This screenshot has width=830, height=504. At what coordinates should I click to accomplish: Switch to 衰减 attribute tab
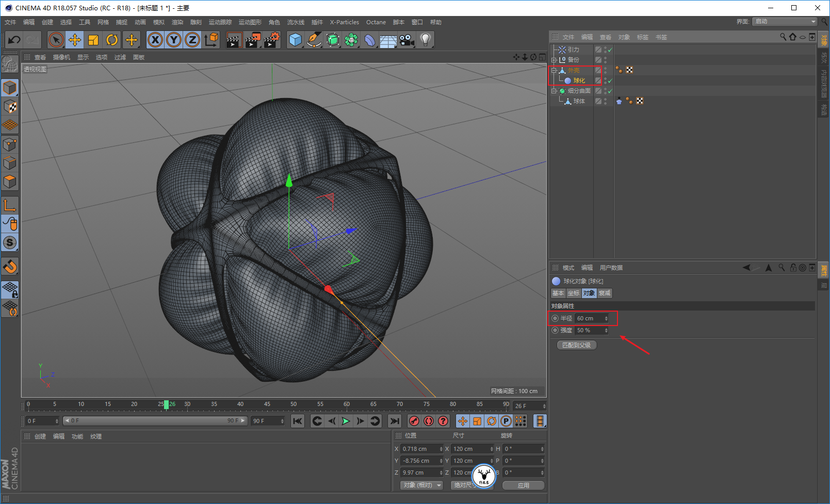(x=605, y=293)
